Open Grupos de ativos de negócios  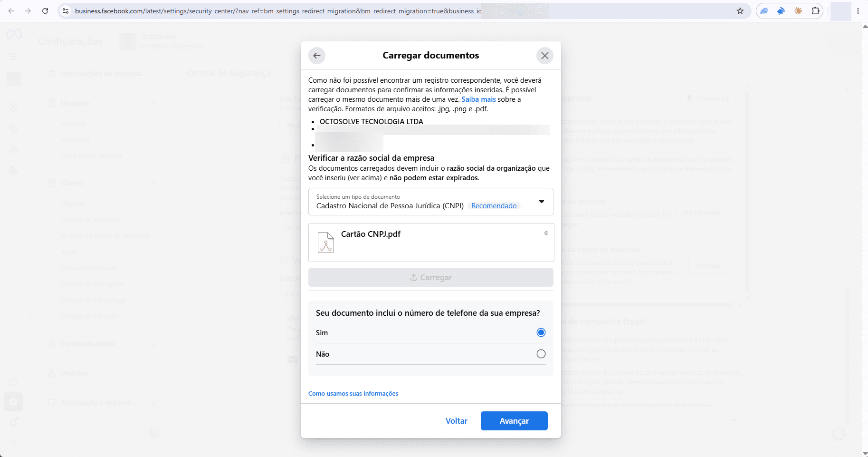click(x=105, y=236)
